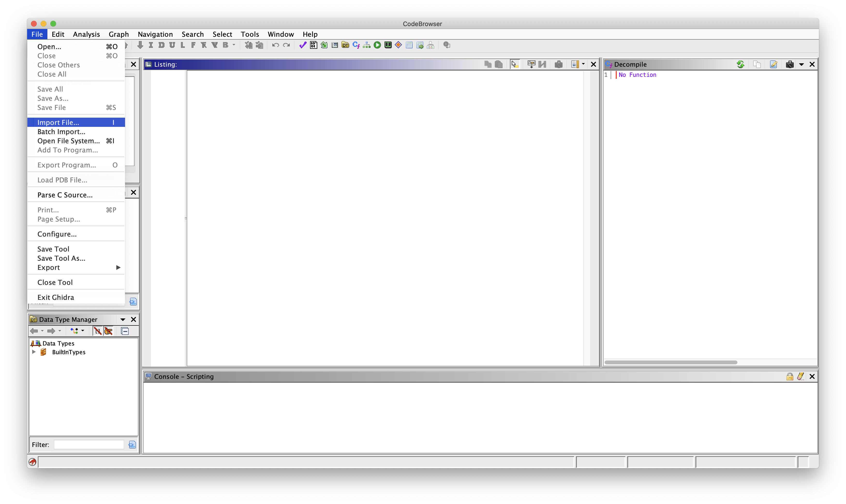Open the Decompiler window icon in toolbar
The width and height of the screenshot is (846, 504).
pyautogui.click(x=356, y=45)
